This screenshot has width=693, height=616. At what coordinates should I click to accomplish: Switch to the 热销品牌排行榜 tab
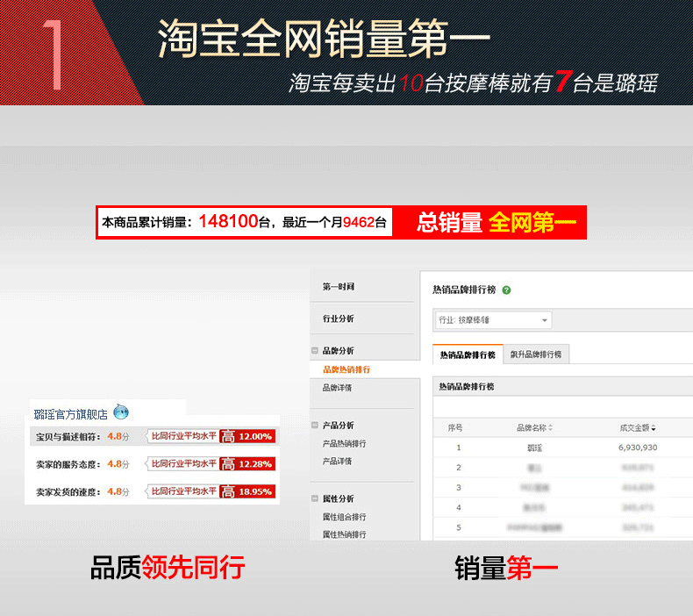[468, 355]
